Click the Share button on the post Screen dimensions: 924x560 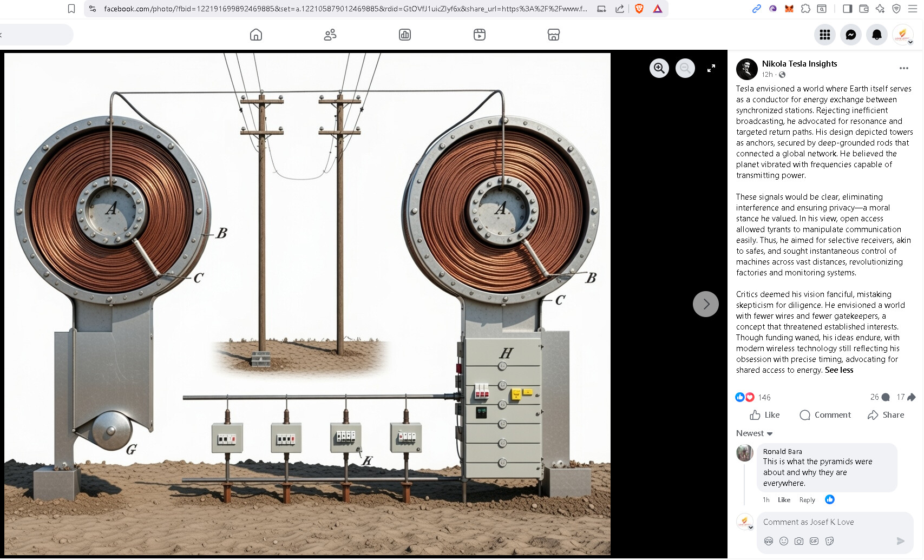pyautogui.click(x=886, y=415)
